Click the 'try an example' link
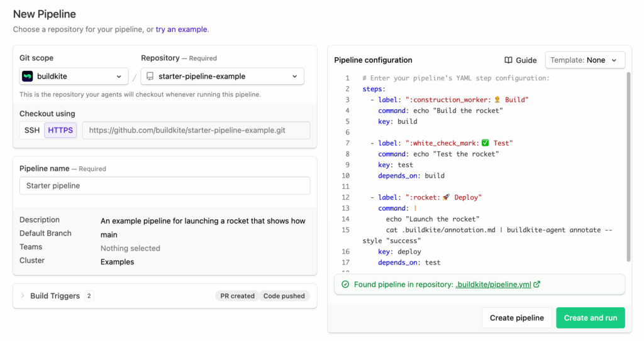 point(181,30)
